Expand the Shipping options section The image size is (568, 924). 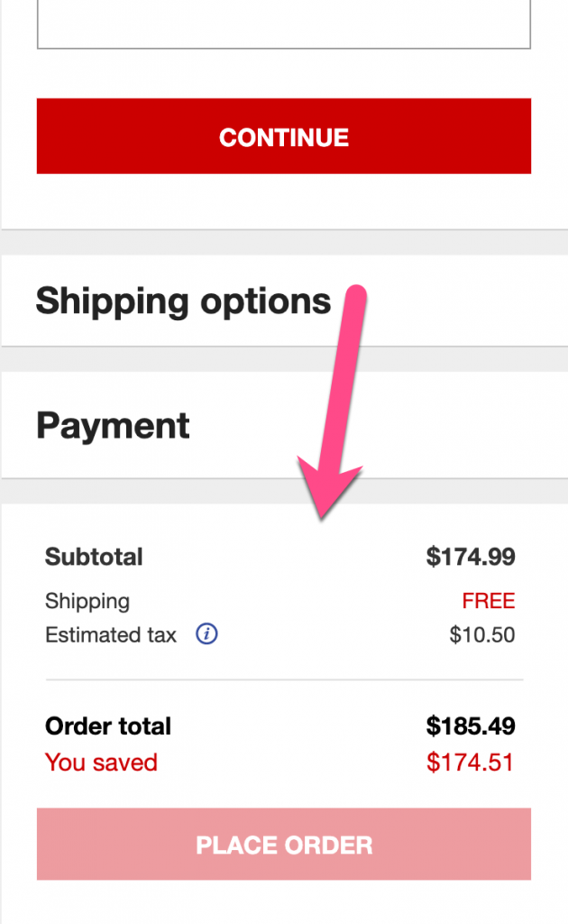pos(183,301)
